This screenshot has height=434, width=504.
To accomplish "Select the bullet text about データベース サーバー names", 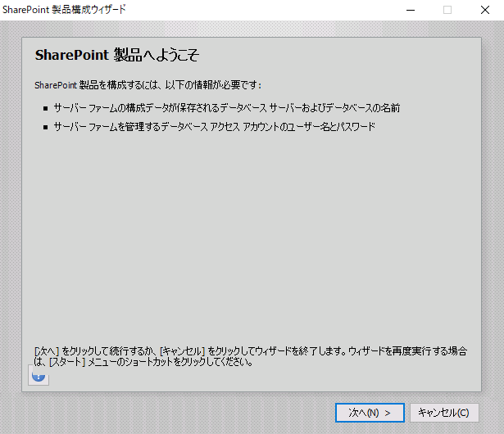I will pyautogui.click(x=227, y=108).
